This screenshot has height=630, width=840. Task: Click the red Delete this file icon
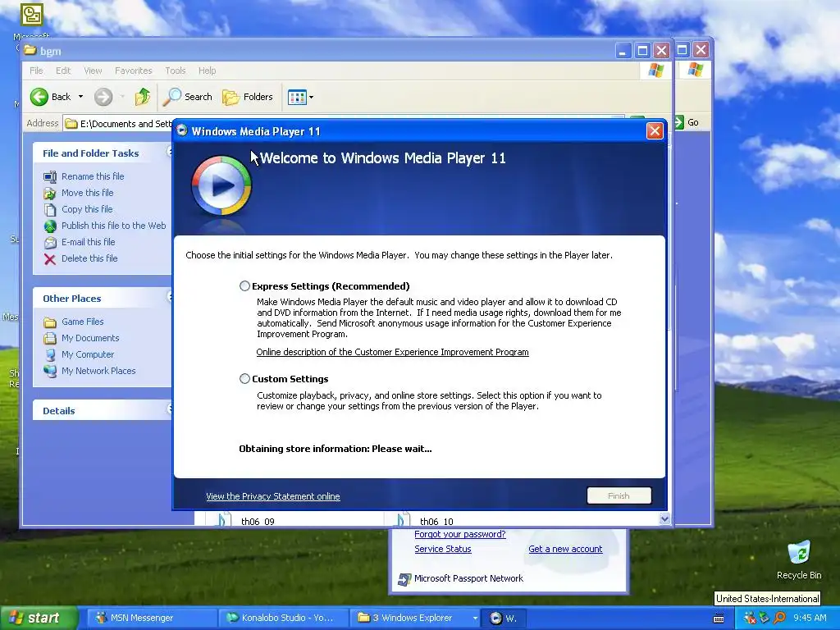(x=50, y=259)
